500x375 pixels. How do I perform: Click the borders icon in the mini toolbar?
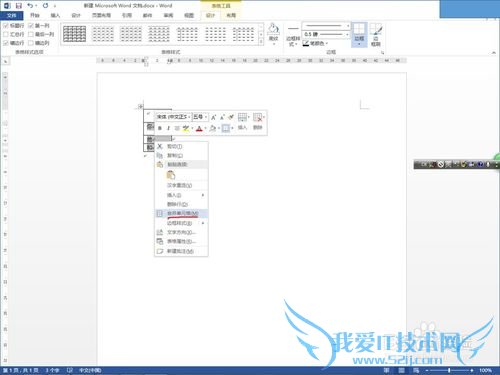click(226, 128)
